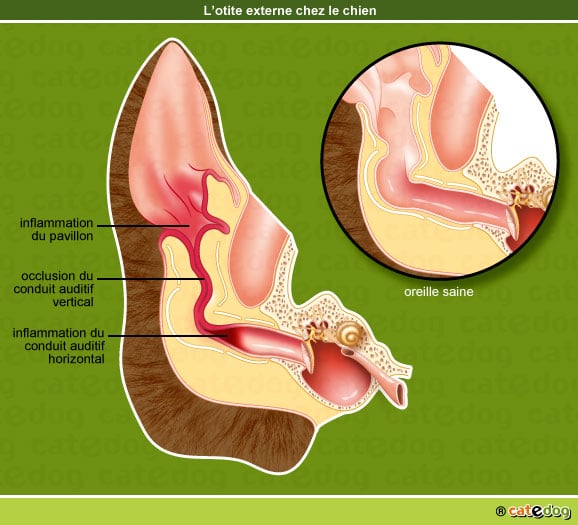Click the snail-shaped cochlea in the main ear
Image resolution: width=578 pixels, height=525 pixels.
350,333
